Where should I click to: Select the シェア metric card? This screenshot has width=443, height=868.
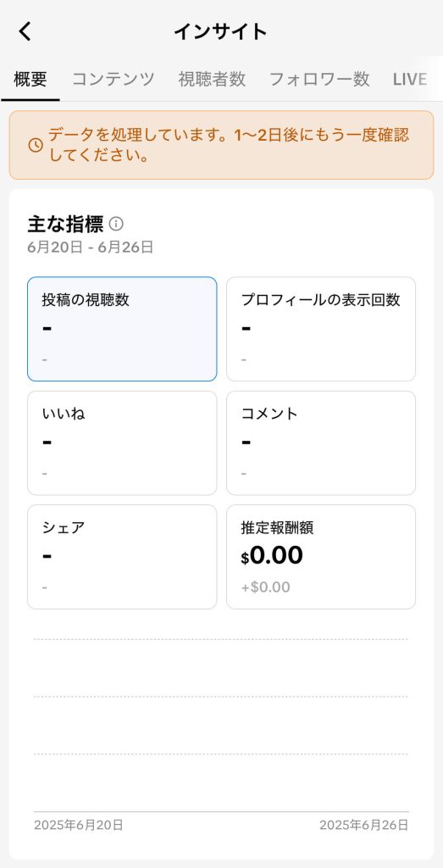pos(122,557)
